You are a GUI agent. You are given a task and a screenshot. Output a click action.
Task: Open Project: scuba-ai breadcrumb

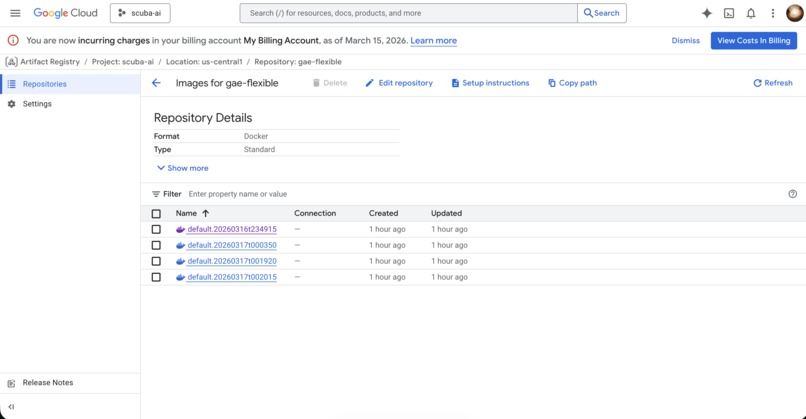[x=123, y=62]
